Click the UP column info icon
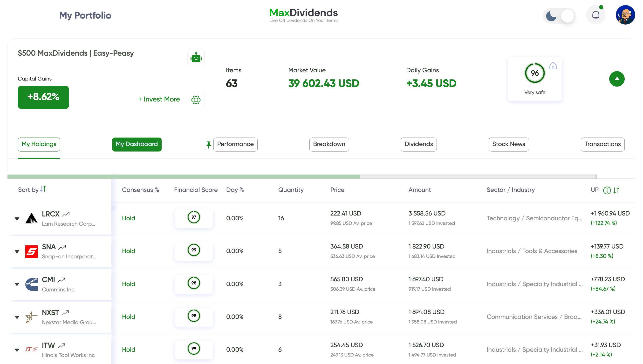The image size is (643, 364). (x=607, y=190)
